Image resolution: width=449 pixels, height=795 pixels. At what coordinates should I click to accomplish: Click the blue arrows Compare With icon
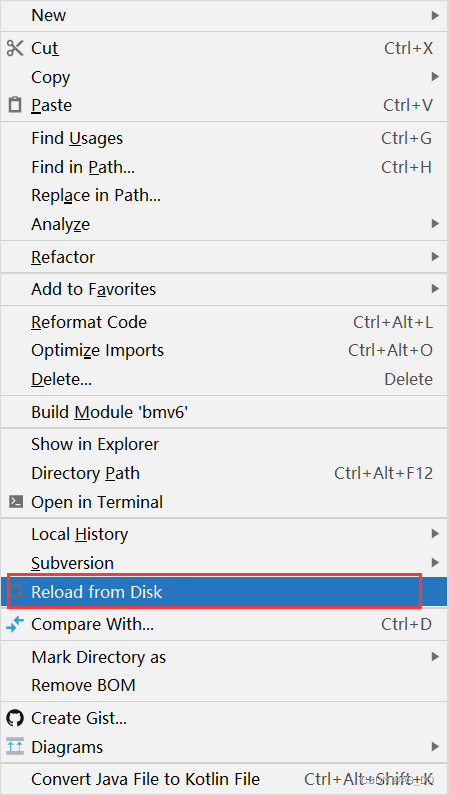pyautogui.click(x=15, y=624)
